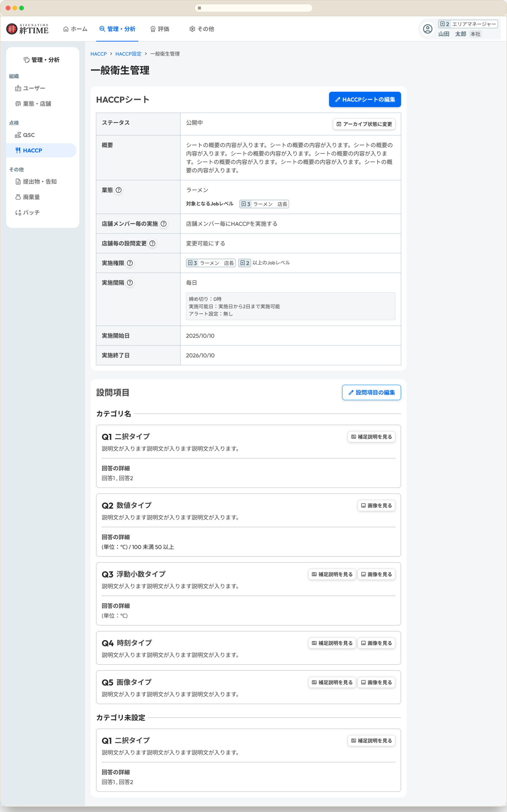
Task: Click アーカイブ状態に変更 button
Action: [x=364, y=124]
